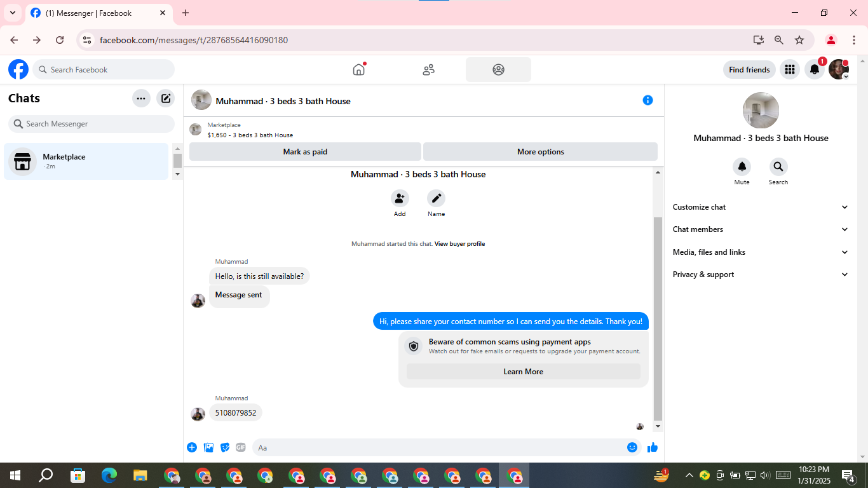Attach a file with the photo icon
This screenshot has height=488, width=868.
(x=208, y=447)
